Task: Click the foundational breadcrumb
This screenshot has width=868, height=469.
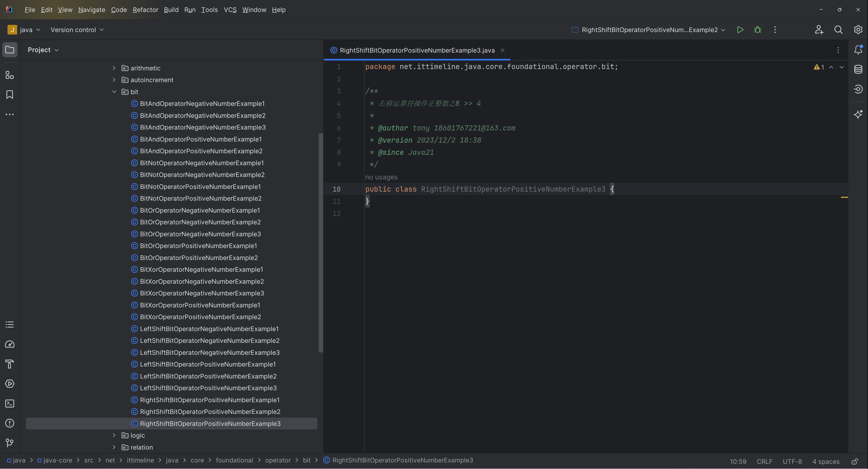Action: pyautogui.click(x=234, y=460)
